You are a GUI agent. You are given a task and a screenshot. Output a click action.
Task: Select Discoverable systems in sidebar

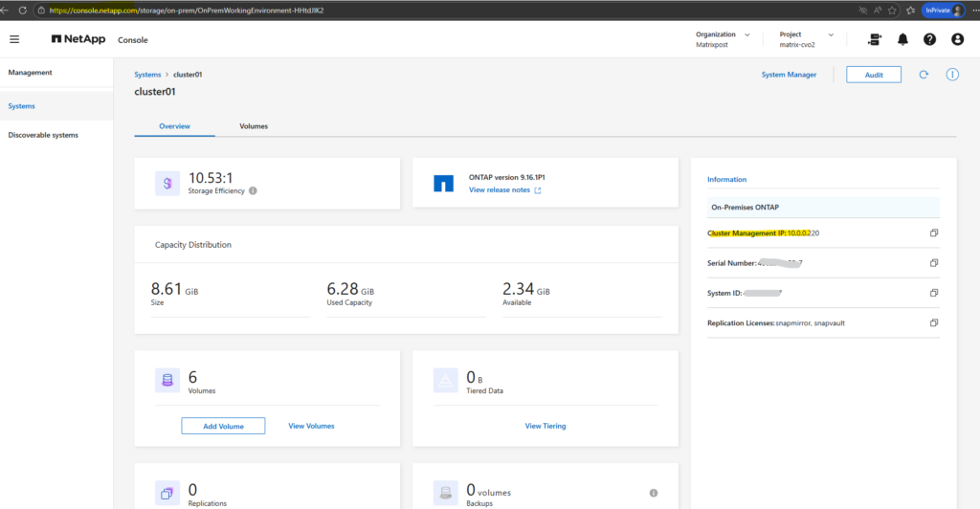coord(43,135)
